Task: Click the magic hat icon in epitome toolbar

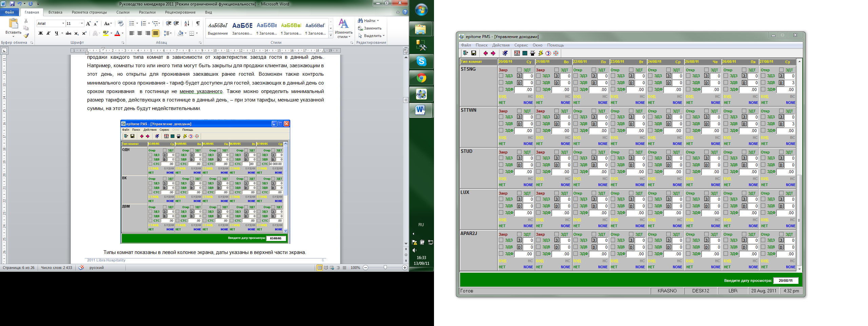Action: pos(533,53)
